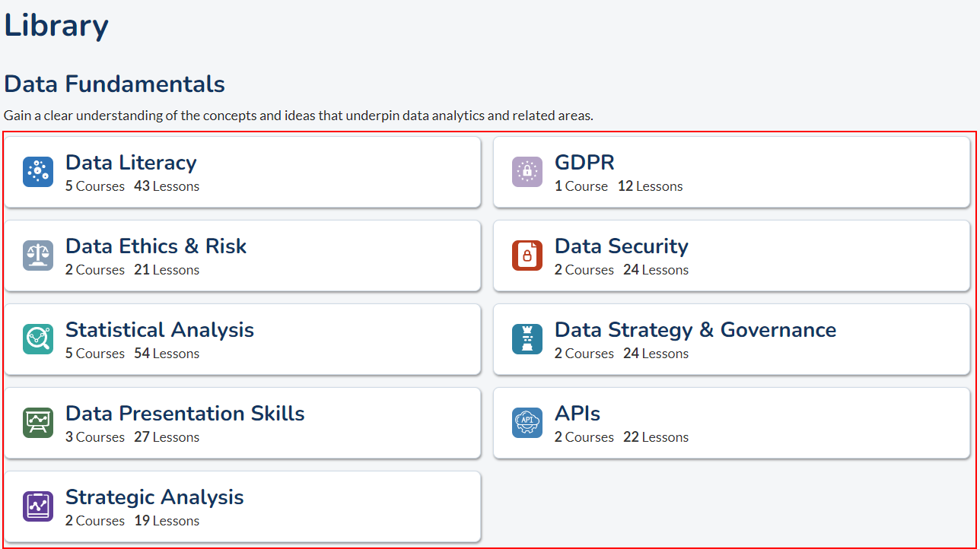Click the Data Presentation Skills icon
Viewport: 980px width, 549px height.
pyautogui.click(x=38, y=423)
